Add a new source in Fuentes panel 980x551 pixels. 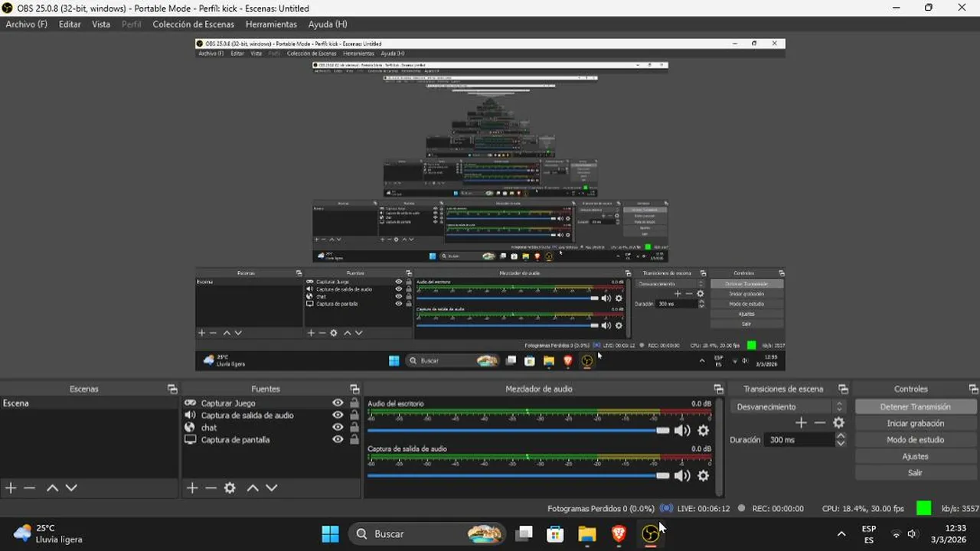coord(192,487)
